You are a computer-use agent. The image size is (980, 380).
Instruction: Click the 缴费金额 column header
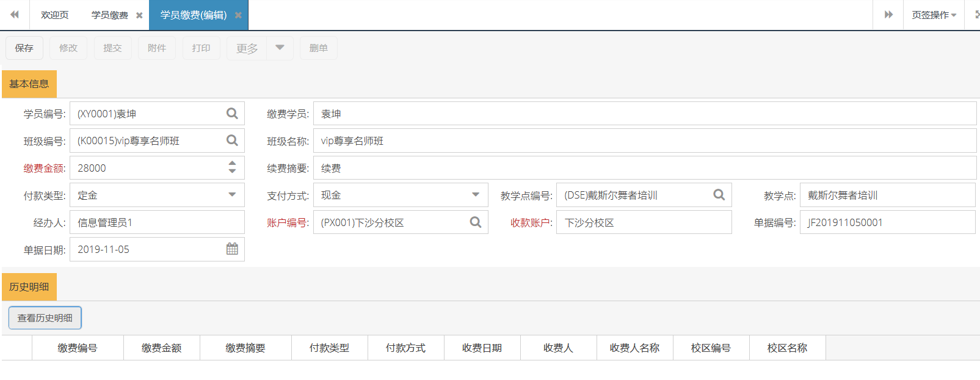coord(161,348)
